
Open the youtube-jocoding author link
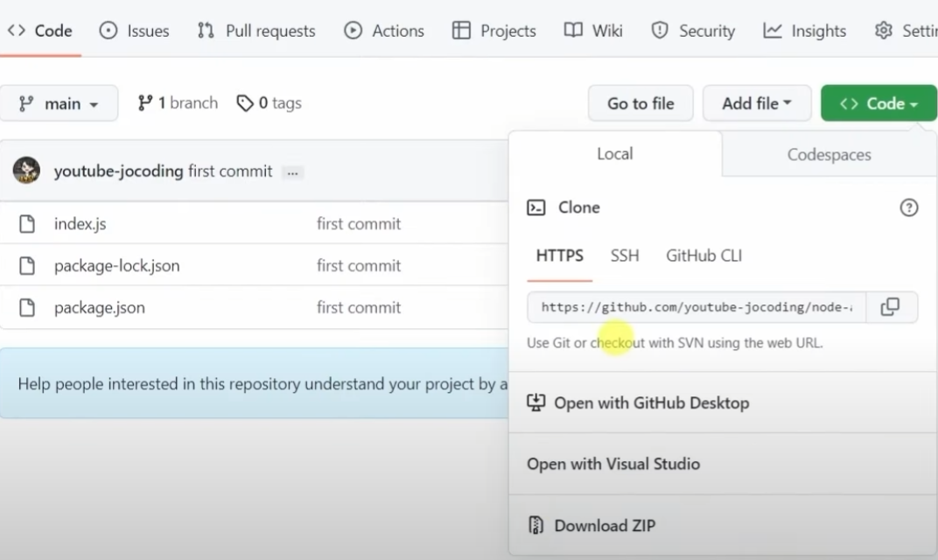(118, 171)
